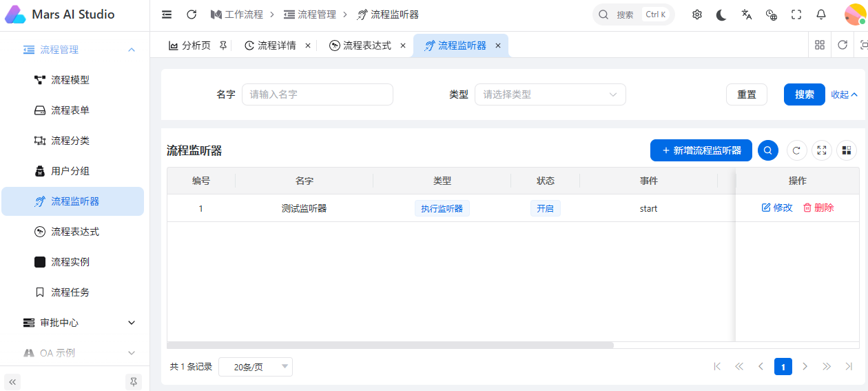Go to the first page with pagination icon
The height and width of the screenshot is (391, 868).
click(717, 366)
